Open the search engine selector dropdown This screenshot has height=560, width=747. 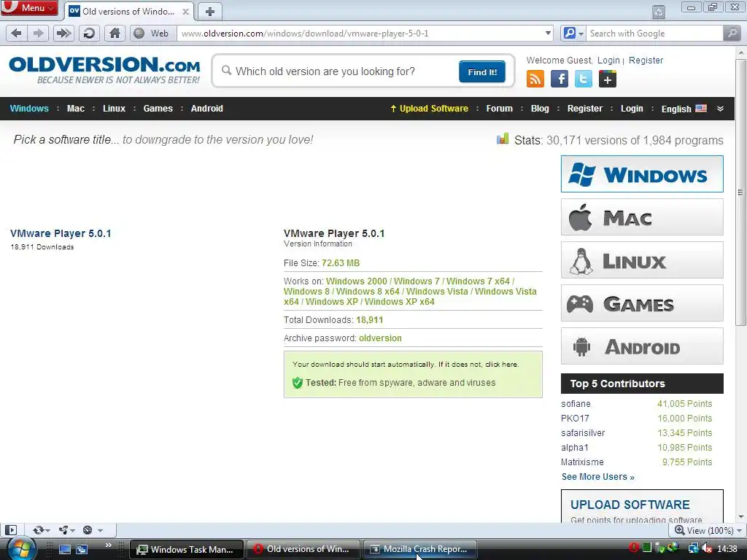[x=573, y=34]
